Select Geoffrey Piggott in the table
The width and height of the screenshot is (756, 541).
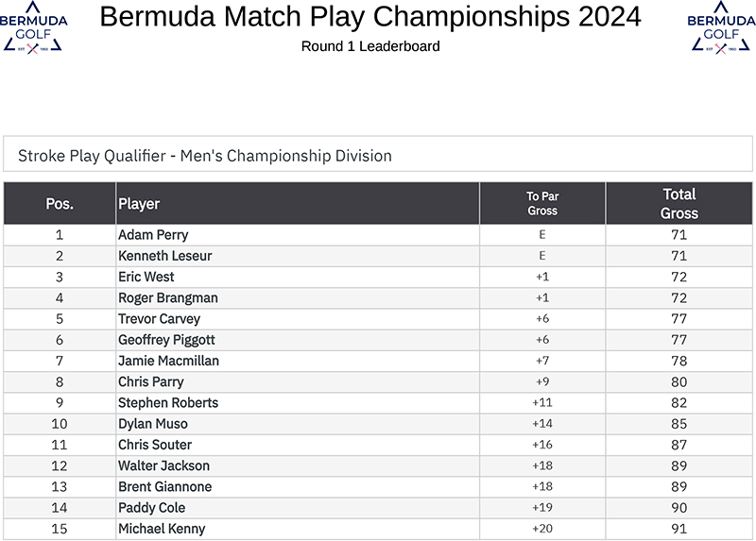166,340
